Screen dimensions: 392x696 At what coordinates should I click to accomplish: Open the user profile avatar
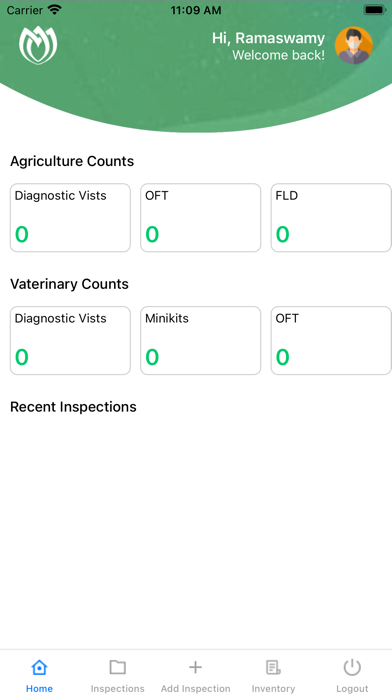pos(353,45)
